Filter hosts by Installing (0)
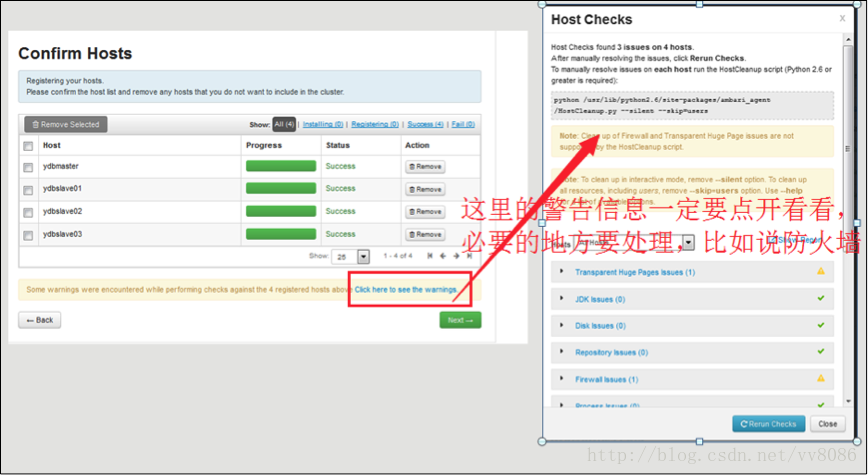 (x=323, y=124)
